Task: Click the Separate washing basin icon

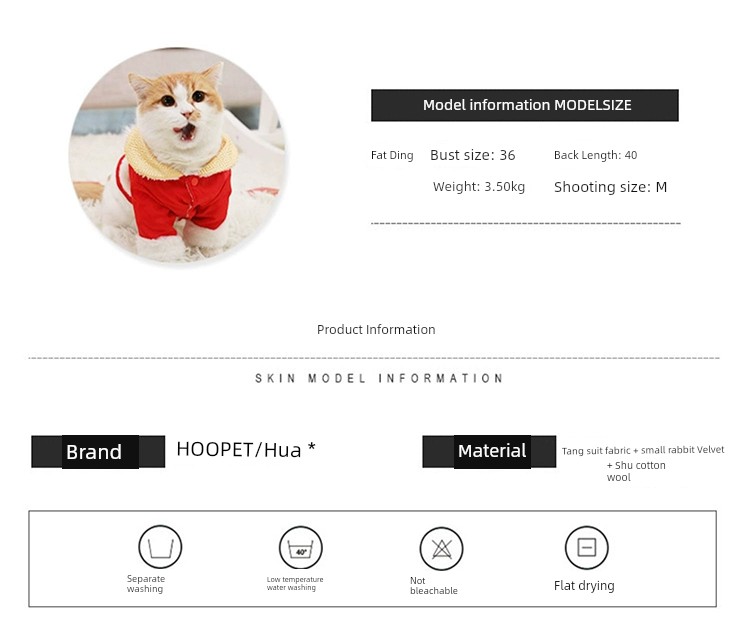Action: [x=160, y=547]
